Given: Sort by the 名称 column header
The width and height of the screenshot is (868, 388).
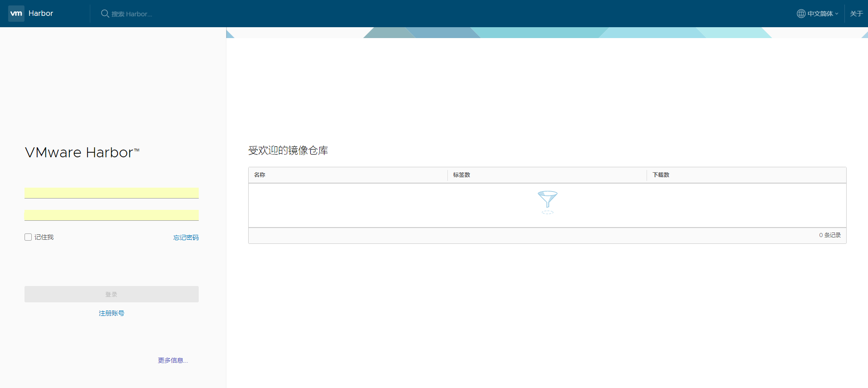Looking at the screenshot, I should [x=260, y=175].
